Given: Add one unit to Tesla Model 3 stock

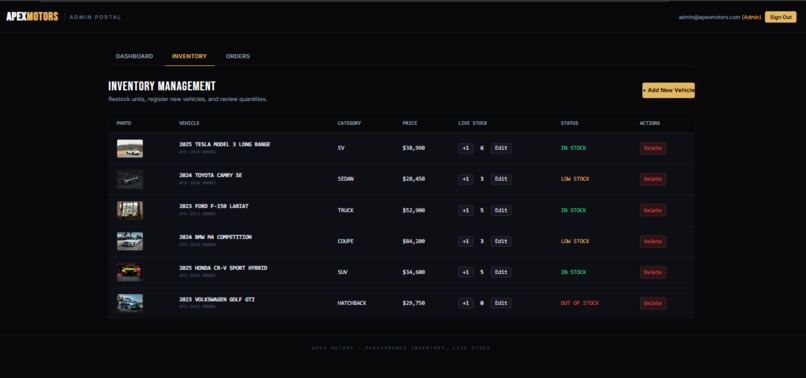Looking at the screenshot, I should tap(465, 148).
